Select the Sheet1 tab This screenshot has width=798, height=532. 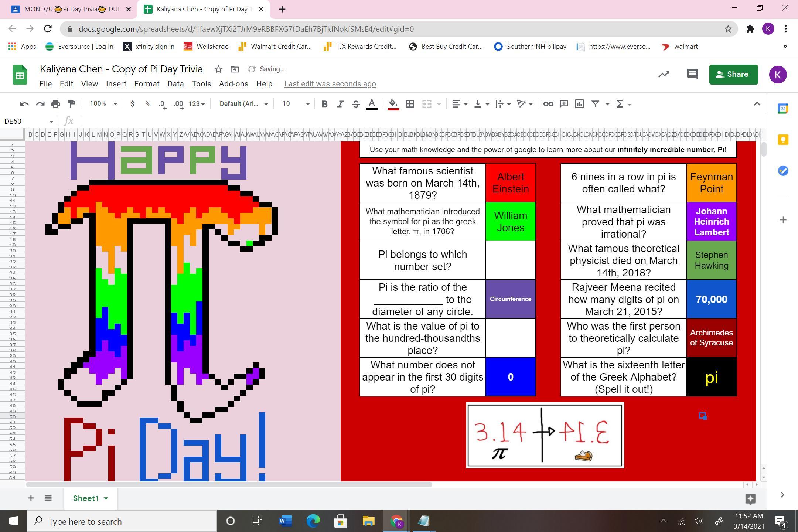click(86, 498)
